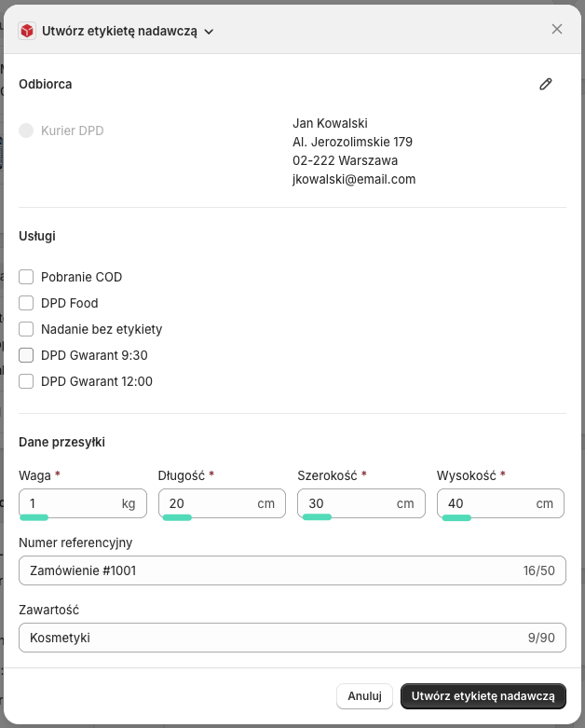
Task: Click the Dane przesyłki heading
Action: [x=61, y=442]
